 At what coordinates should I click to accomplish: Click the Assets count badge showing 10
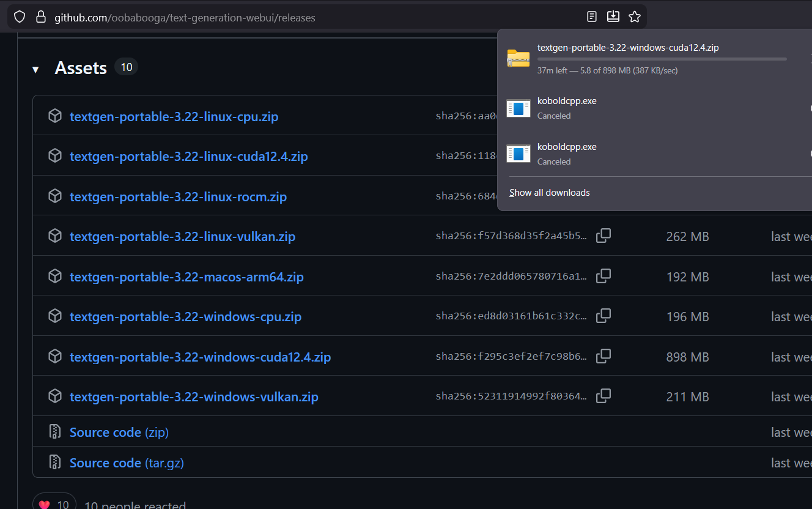click(127, 67)
